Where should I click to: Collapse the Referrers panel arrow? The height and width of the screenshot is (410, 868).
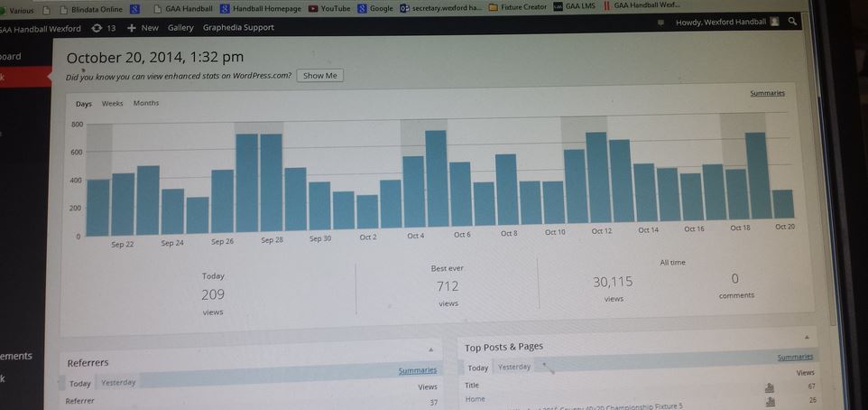click(x=430, y=349)
